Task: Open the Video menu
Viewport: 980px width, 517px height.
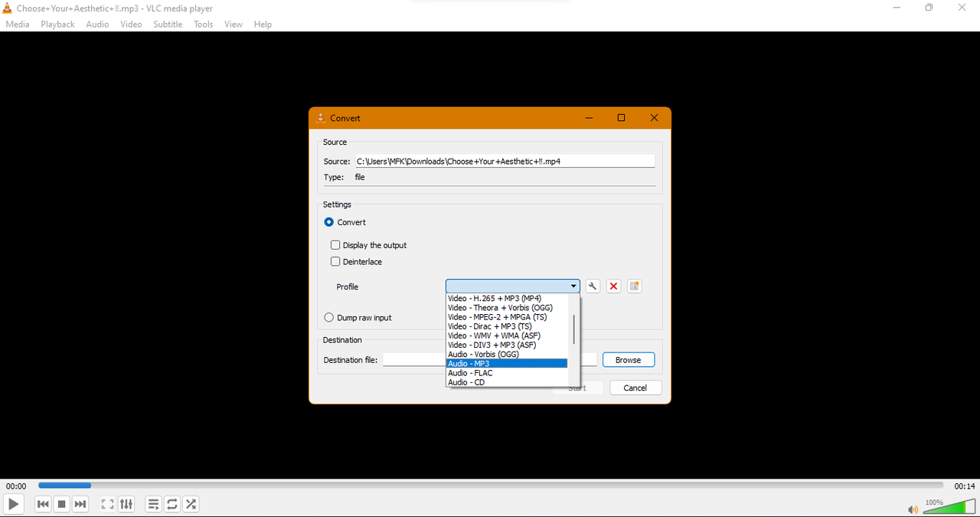Action: click(131, 25)
